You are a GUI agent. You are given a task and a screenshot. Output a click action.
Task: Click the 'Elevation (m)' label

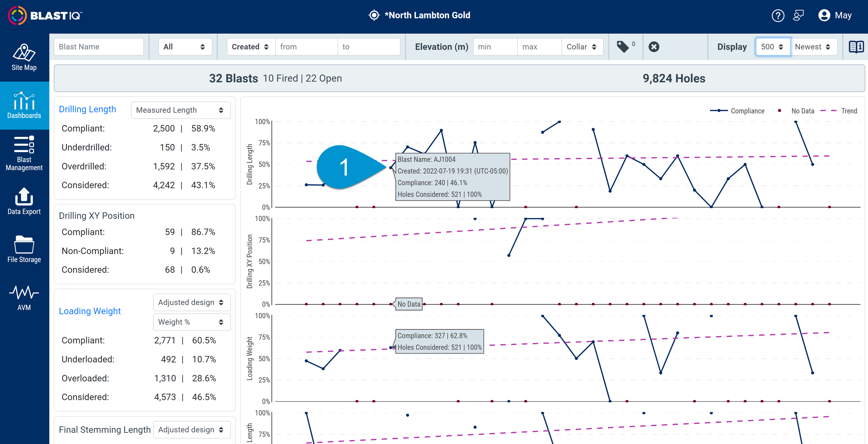442,47
